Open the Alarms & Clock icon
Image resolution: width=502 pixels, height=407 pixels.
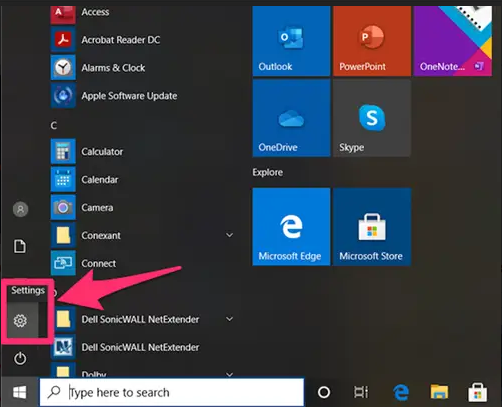[x=63, y=68]
